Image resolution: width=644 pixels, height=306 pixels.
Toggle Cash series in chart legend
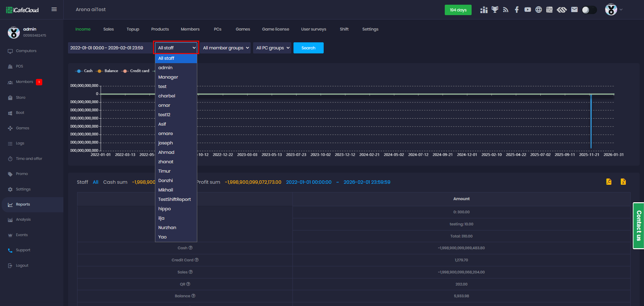[84, 71]
